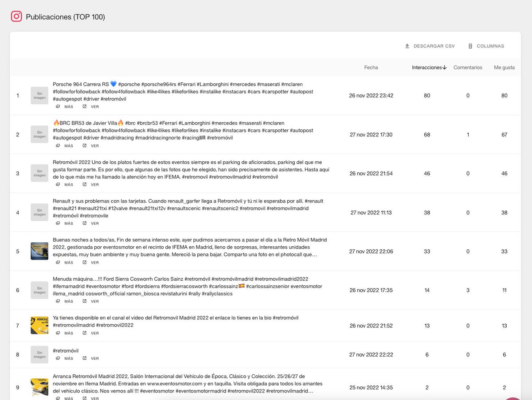The width and height of the screenshot is (532, 400).
Task: Click the Sin imagen placeholder on row 6
Action: coord(39,290)
